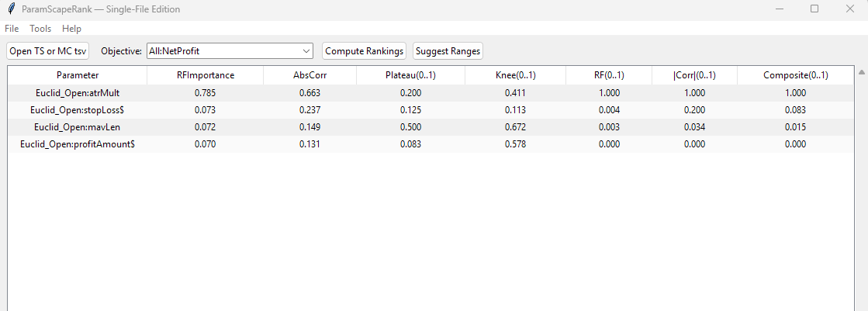Click the AbsCorr column header
Viewport: 868px width, 311px height.
310,75
